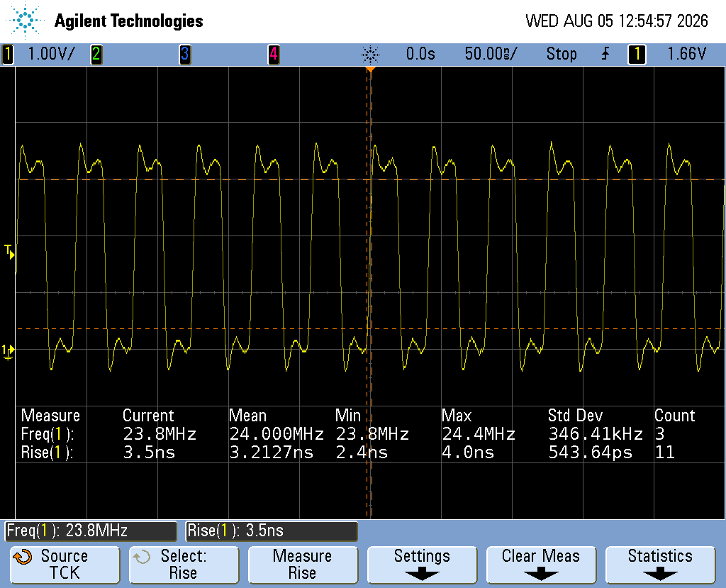Click the 3.2127ns mean rise time value
Image resolution: width=726 pixels, height=588 pixels.
272,453
